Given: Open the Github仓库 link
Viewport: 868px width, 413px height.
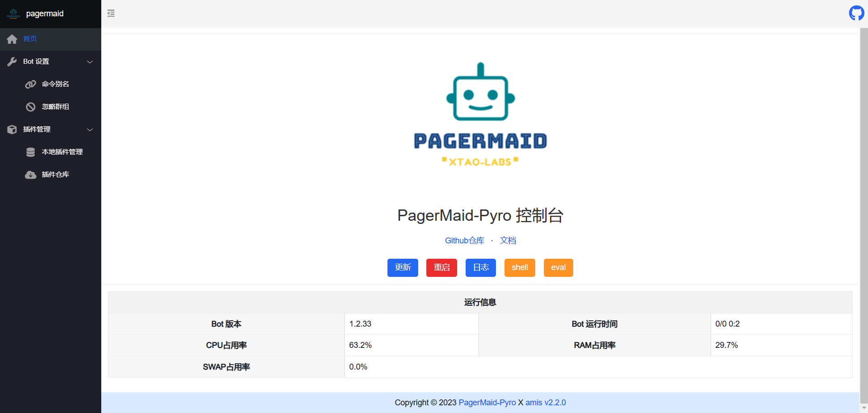Looking at the screenshot, I should coord(464,241).
